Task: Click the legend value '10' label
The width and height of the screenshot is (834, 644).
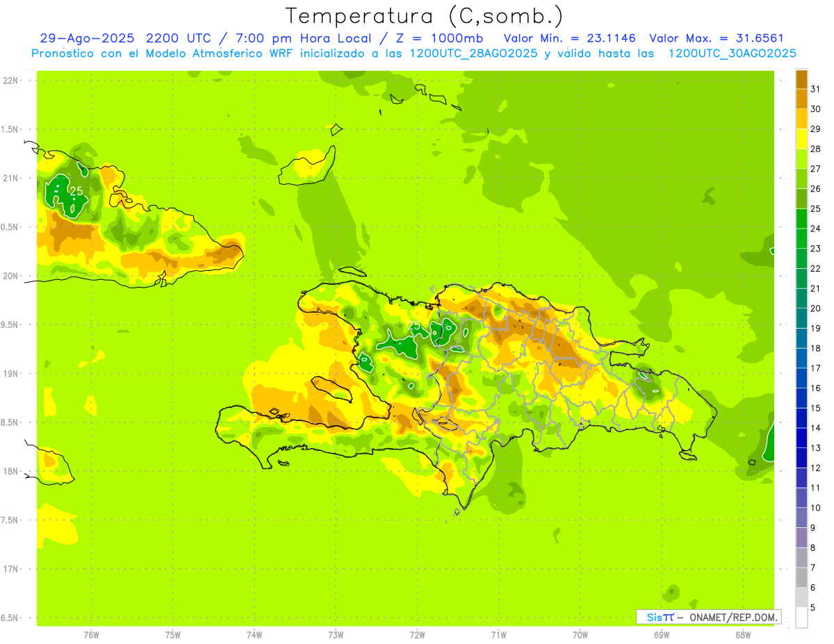Action: click(815, 508)
